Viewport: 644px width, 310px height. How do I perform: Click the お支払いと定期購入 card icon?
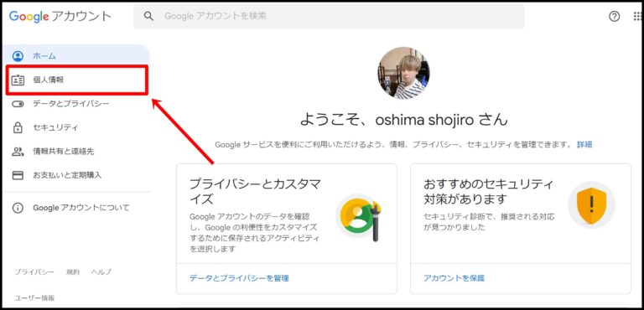(18, 175)
